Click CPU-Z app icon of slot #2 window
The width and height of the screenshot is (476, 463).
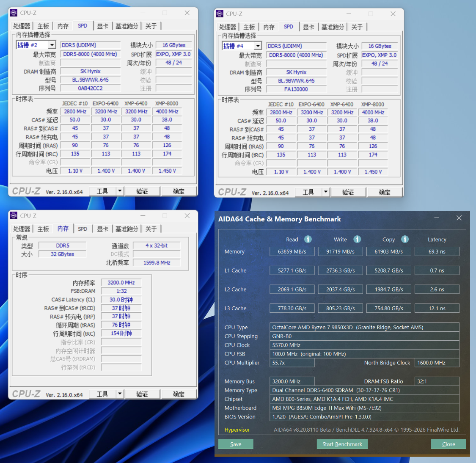(14, 13)
